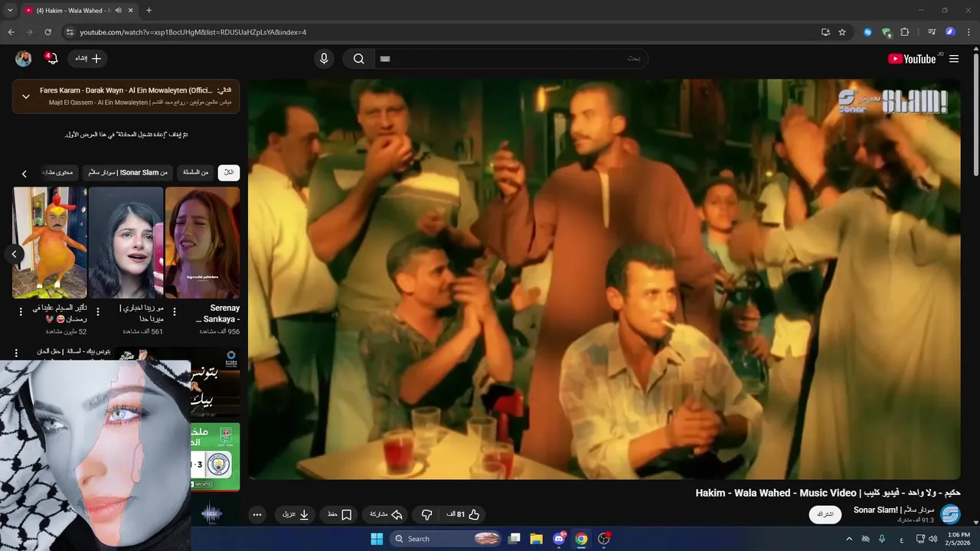This screenshot has height=551, width=980.
Task: Share the video (مشاركة)
Action: [386, 515]
